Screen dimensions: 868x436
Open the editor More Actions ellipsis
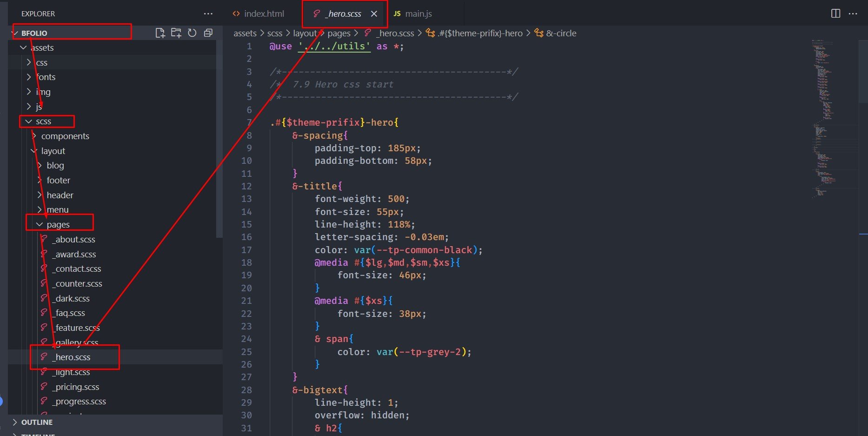853,13
